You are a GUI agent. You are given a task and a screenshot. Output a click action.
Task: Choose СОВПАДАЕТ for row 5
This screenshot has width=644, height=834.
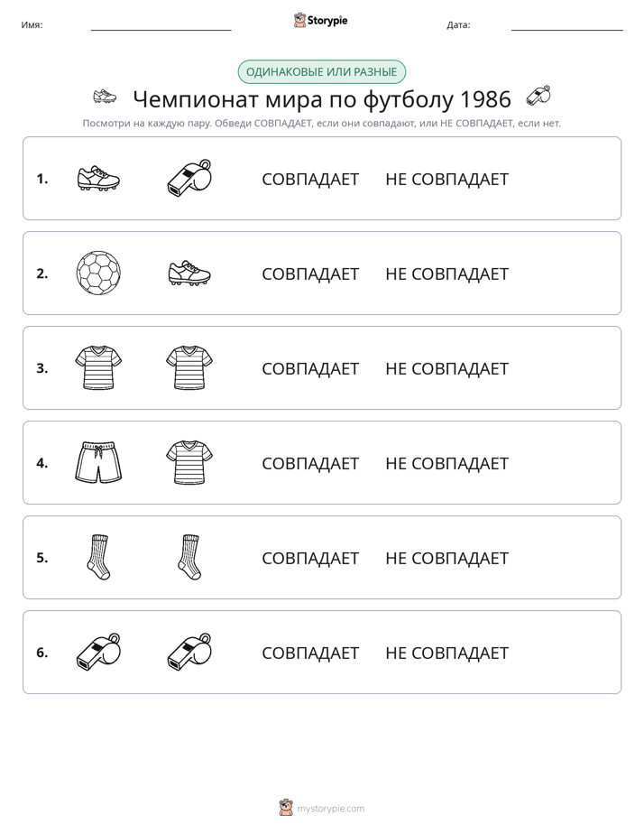click(310, 558)
